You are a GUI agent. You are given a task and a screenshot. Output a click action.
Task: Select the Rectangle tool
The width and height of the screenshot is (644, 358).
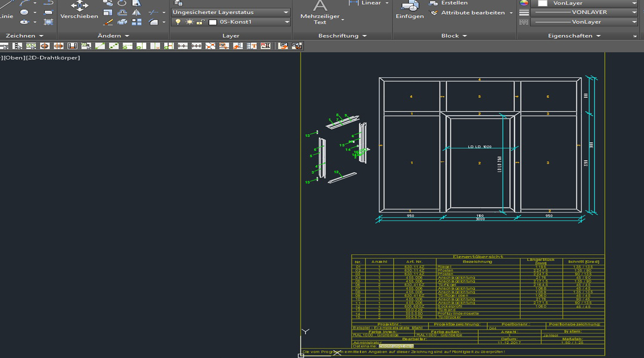[48, 13]
